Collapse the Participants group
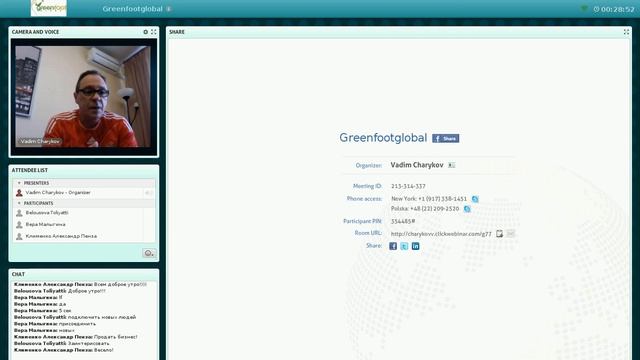640x360 pixels. pos(19,203)
